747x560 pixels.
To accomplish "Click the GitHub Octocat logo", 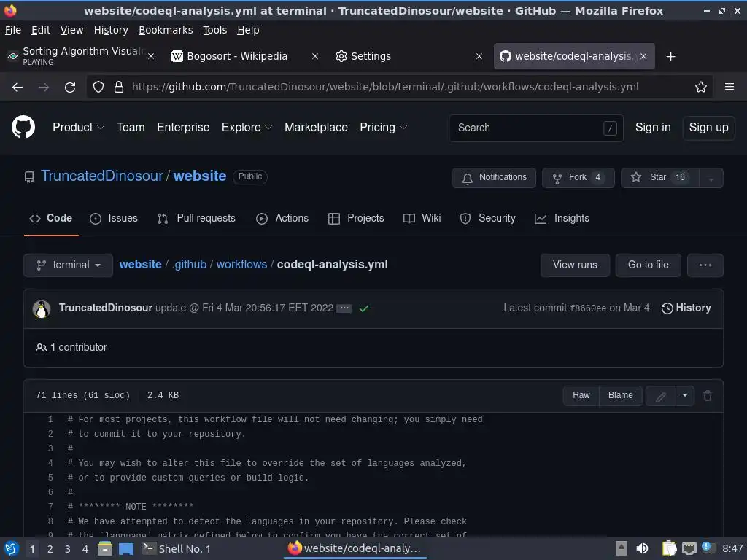I will coord(23,127).
